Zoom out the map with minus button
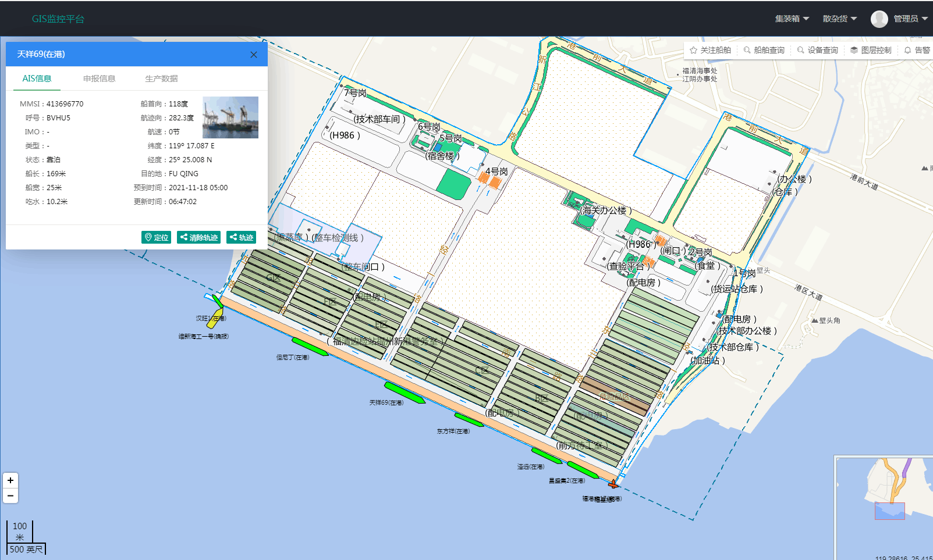Image resolution: width=933 pixels, height=560 pixels. [x=10, y=495]
